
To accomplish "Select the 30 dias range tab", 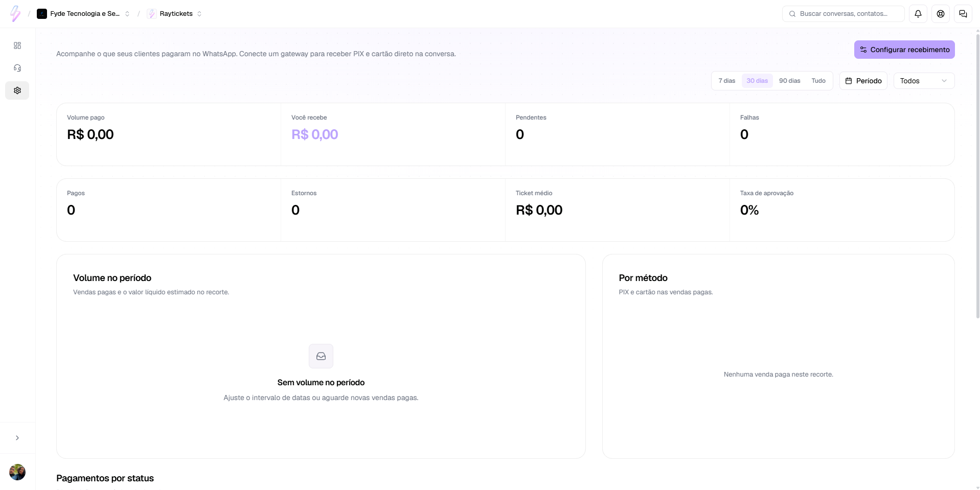I will (x=757, y=81).
